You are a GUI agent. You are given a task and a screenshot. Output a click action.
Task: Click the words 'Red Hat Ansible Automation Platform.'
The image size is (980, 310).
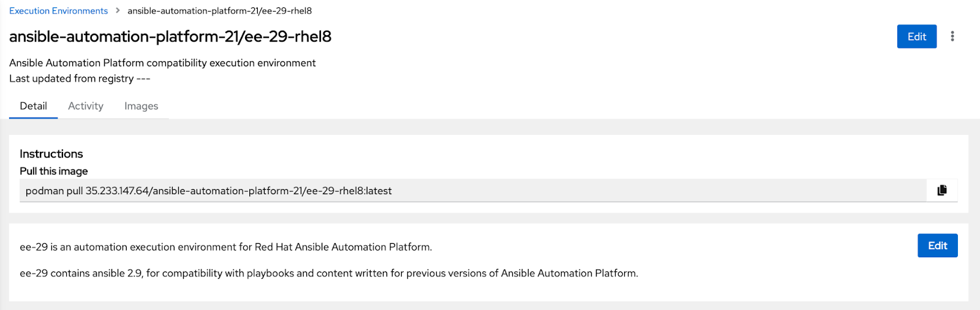[343, 247]
